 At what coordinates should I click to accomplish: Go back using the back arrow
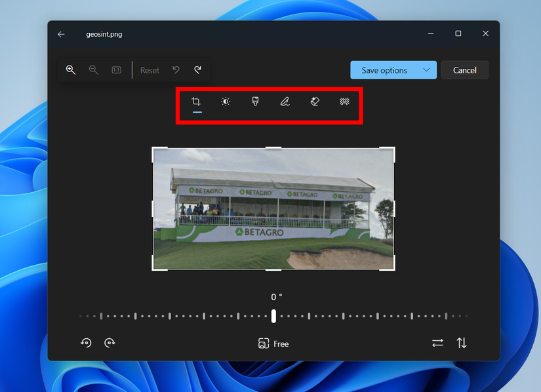61,34
